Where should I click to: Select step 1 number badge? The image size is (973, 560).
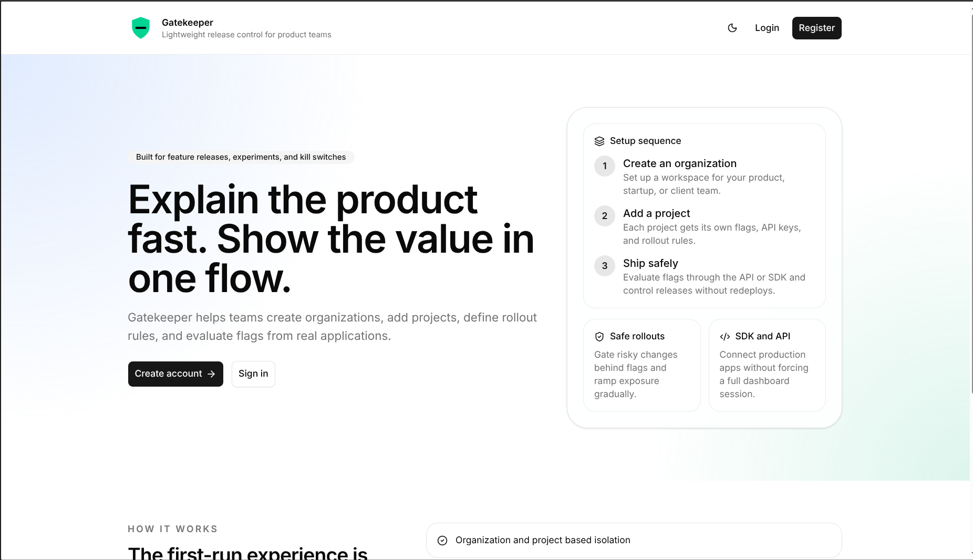point(605,166)
